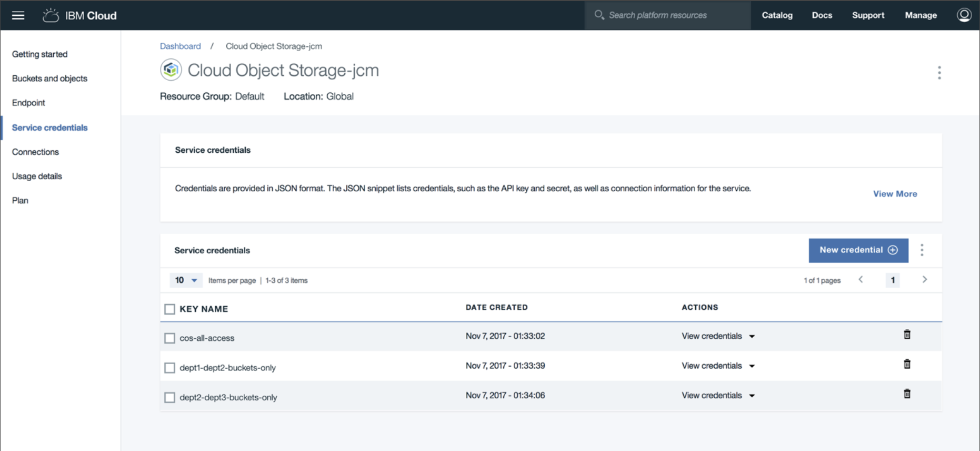Viewport: 980px width, 451px height.
Task: Click the New credential button
Action: (858, 250)
